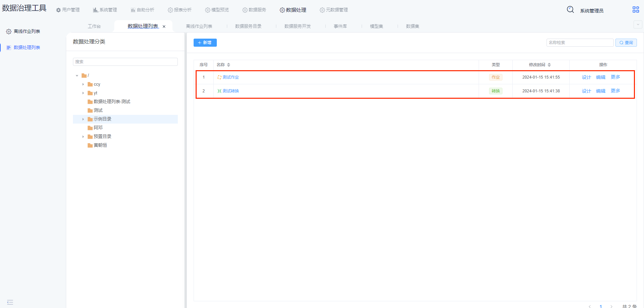The image size is (644, 308).
Task: Expand the ccy folder node
Action: 83,84
